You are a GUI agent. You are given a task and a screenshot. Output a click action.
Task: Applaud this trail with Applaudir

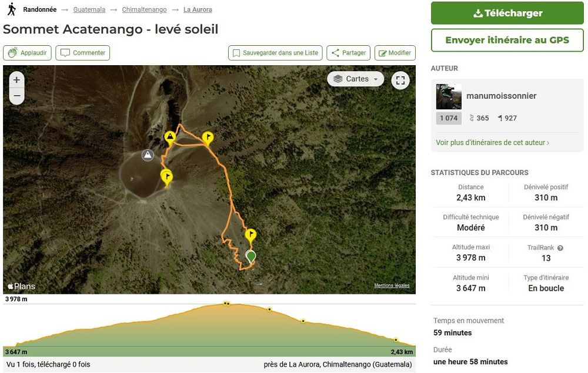tap(28, 53)
